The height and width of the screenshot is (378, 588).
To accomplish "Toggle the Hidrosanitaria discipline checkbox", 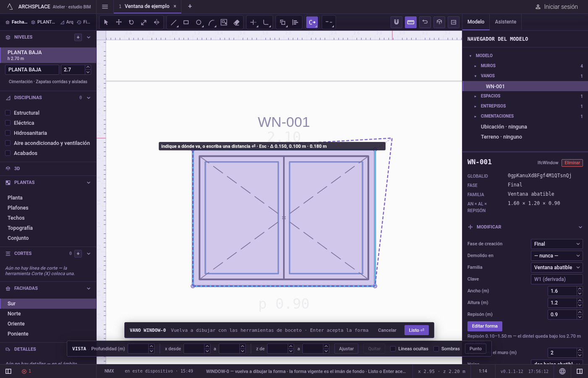I will [8, 133].
